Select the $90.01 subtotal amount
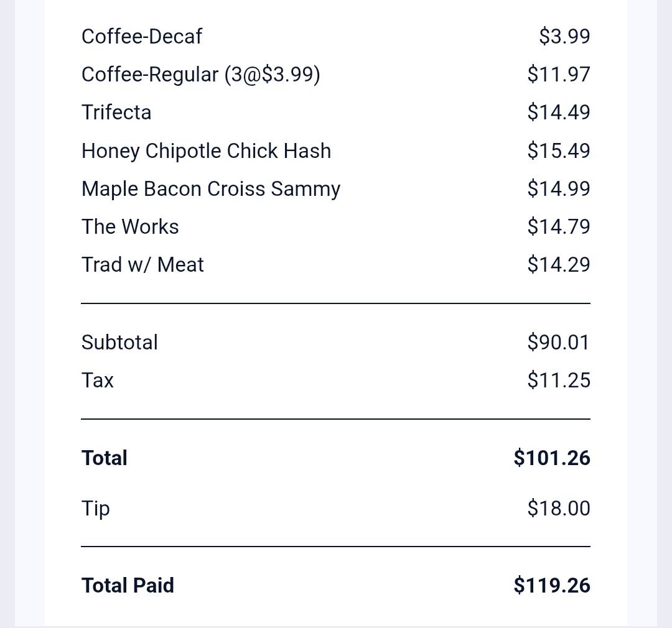Screen dimensions: 672x628 coord(559,342)
